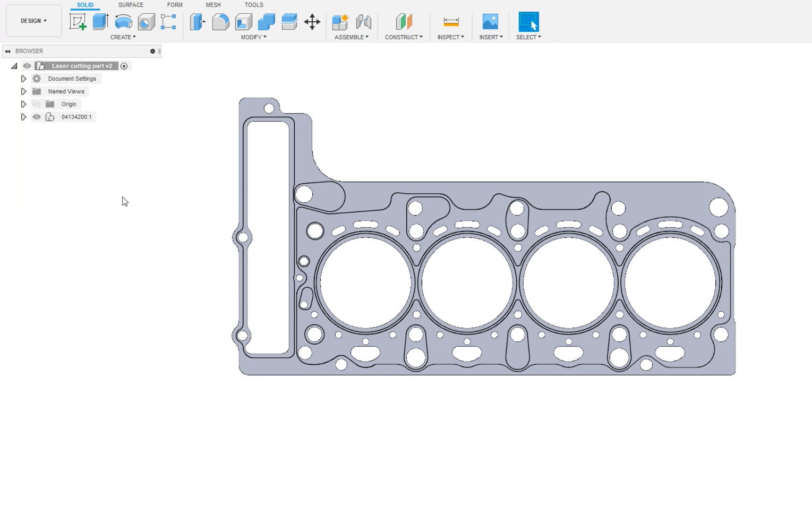The width and height of the screenshot is (812, 506).
Task: Open the DESIGN workspace switcher
Action: (x=33, y=21)
